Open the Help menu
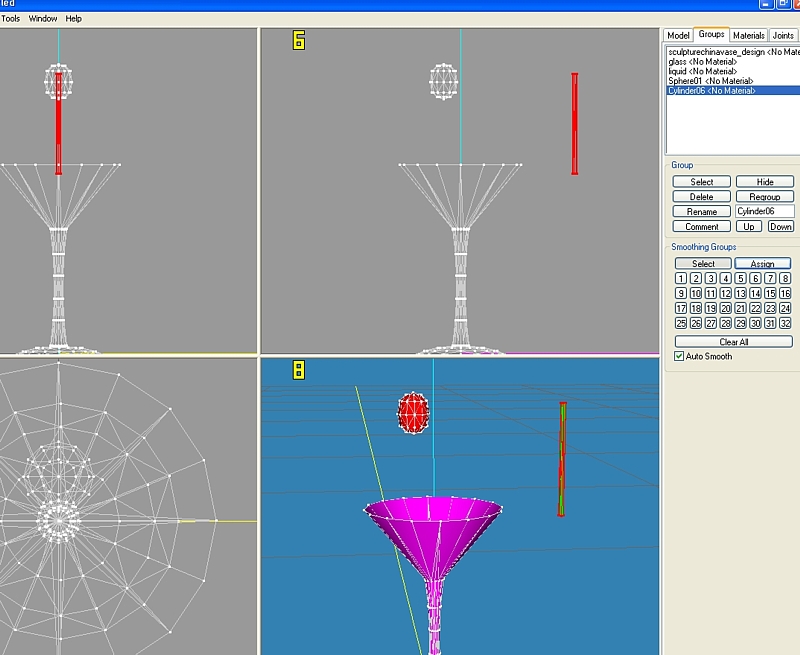The width and height of the screenshot is (800, 655). tap(74, 18)
